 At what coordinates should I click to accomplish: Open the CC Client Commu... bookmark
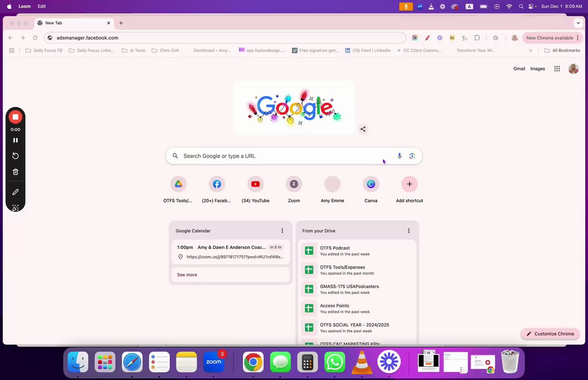pos(418,50)
